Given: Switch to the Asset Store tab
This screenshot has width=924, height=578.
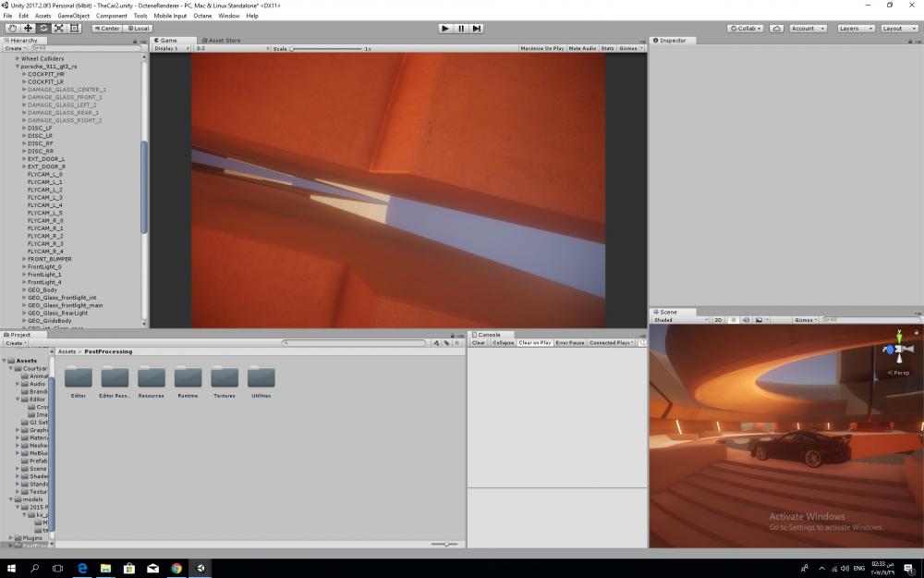Looking at the screenshot, I should pyautogui.click(x=221, y=41).
